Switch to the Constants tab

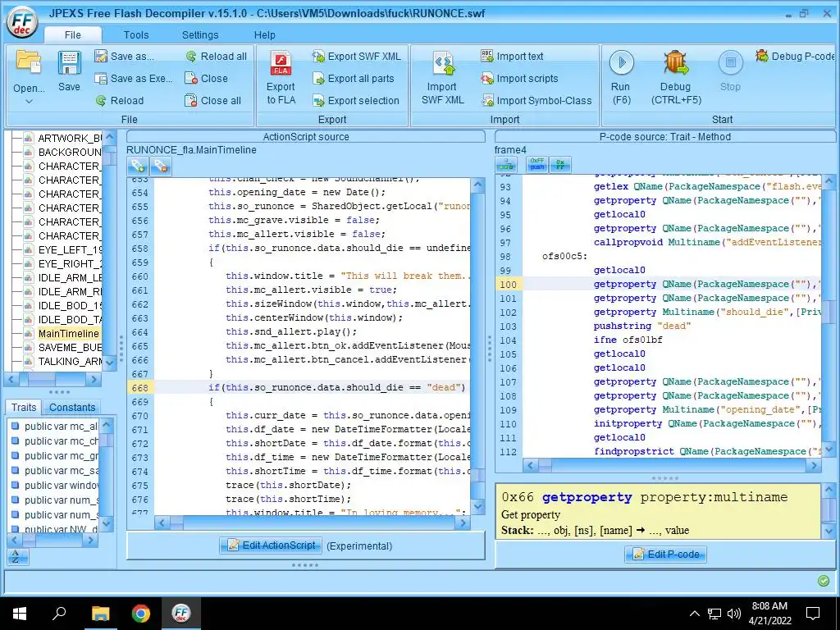coord(72,407)
